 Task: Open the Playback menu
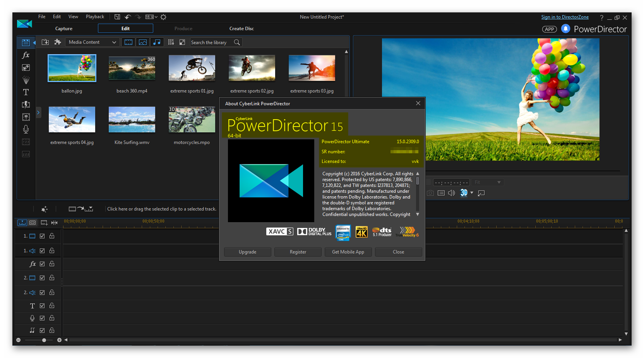(95, 17)
